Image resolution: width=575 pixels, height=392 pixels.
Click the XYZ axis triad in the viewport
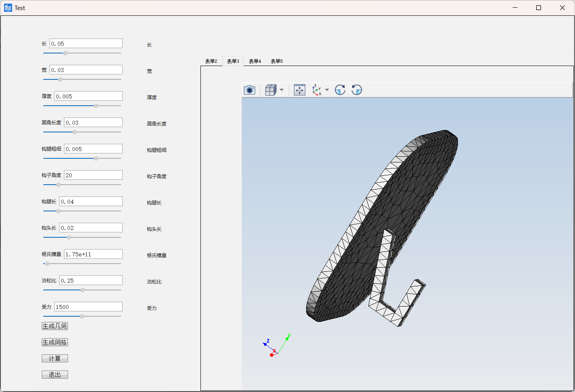pos(277,345)
